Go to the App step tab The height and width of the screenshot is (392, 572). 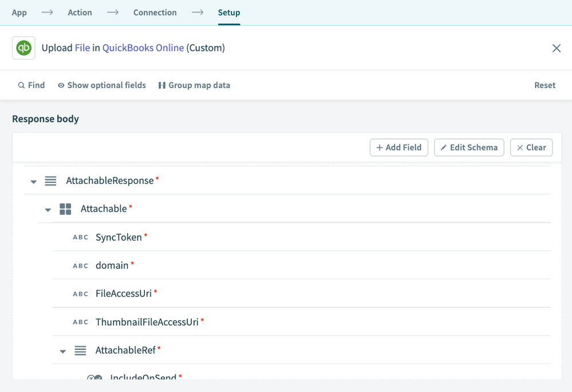[x=19, y=13]
